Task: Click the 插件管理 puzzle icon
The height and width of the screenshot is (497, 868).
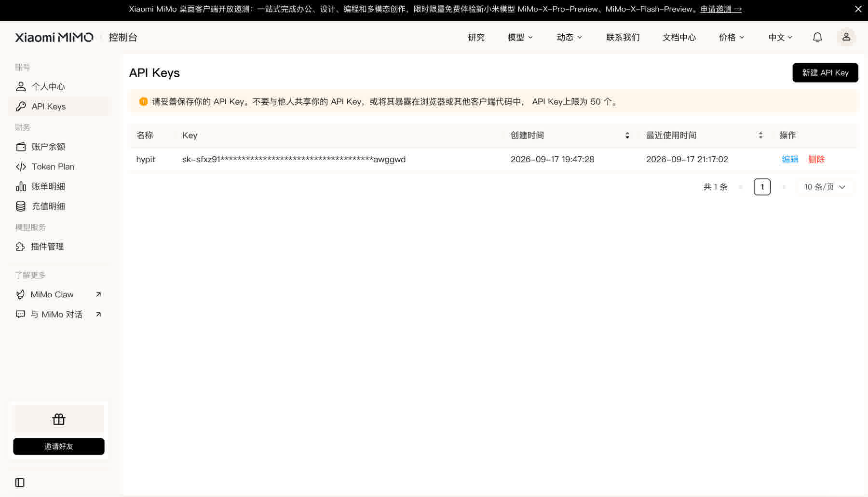Action: point(20,247)
